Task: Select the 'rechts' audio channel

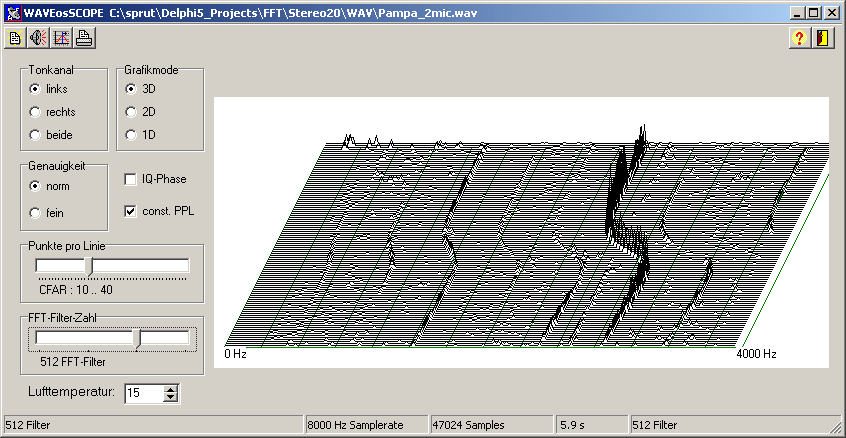Action: coord(35,112)
